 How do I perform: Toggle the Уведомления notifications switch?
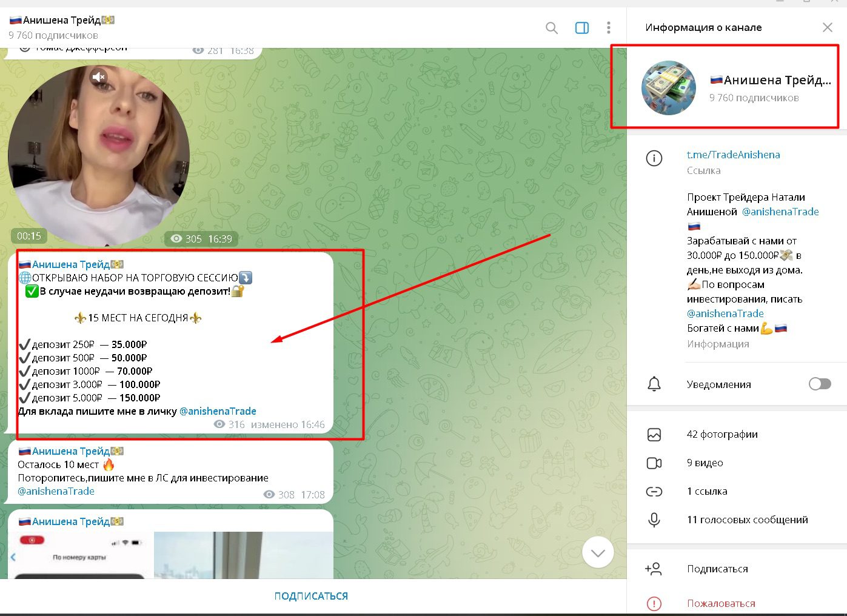coord(820,384)
